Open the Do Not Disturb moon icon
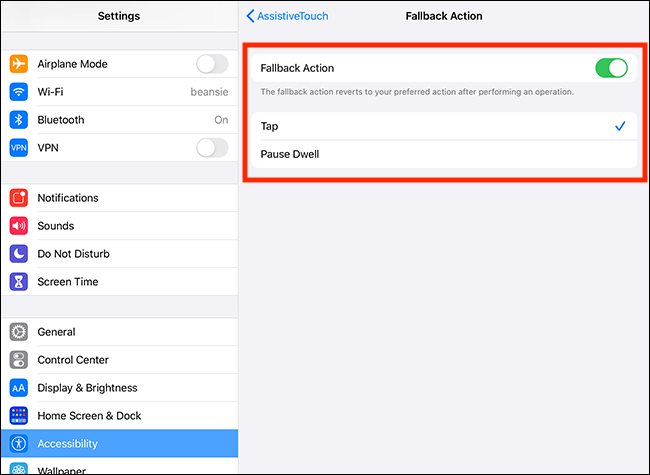 (19, 254)
